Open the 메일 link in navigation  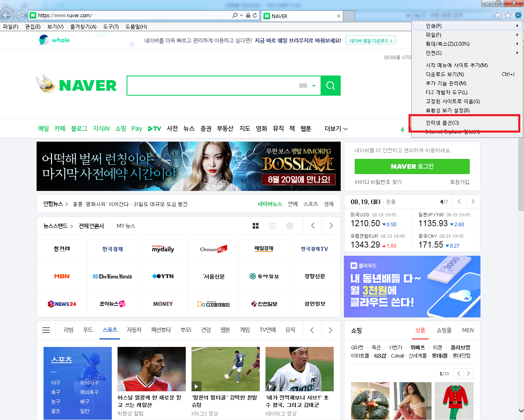[43, 129]
